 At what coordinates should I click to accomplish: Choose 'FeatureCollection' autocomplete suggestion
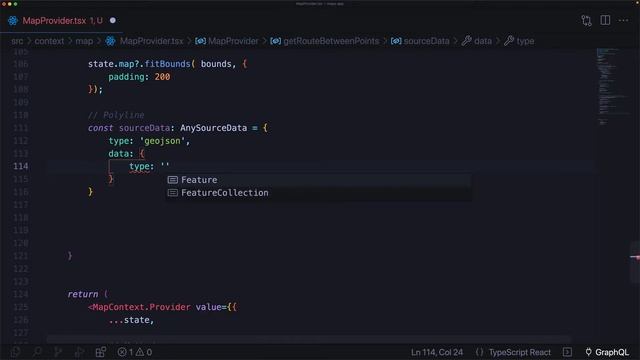318,193
